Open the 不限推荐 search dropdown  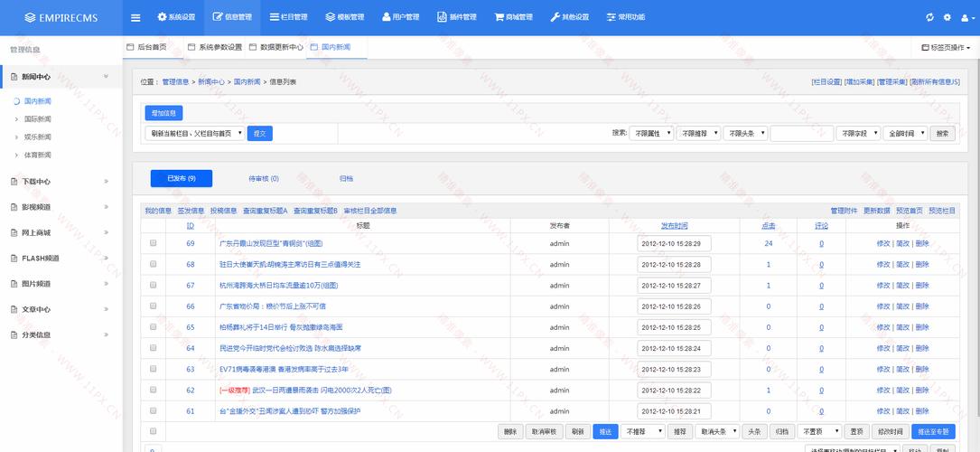[x=698, y=133]
